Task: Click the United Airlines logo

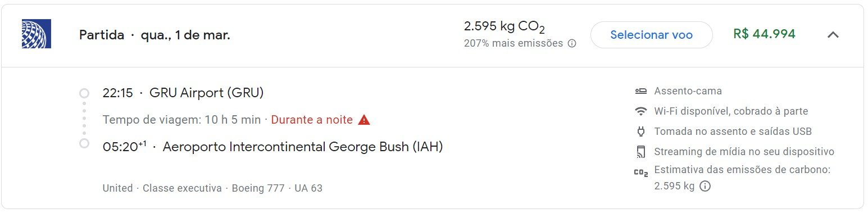Action: (37, 34)
